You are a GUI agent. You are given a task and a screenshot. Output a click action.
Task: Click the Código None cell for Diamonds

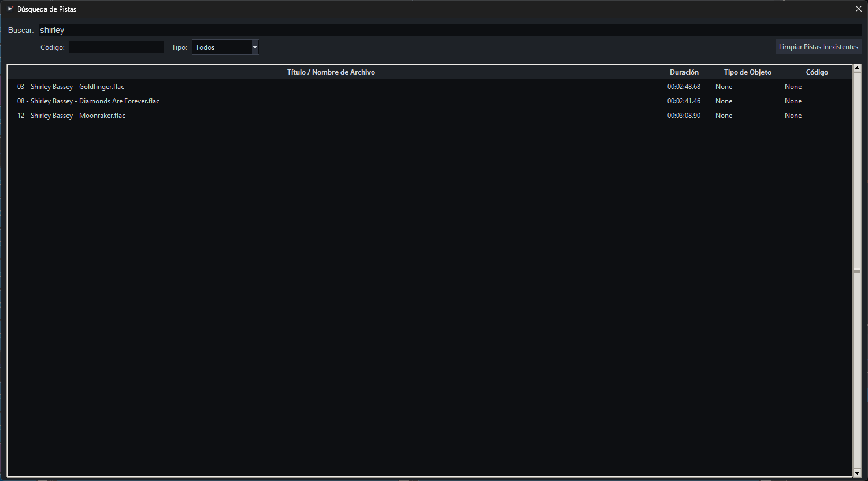click(793, 101)
